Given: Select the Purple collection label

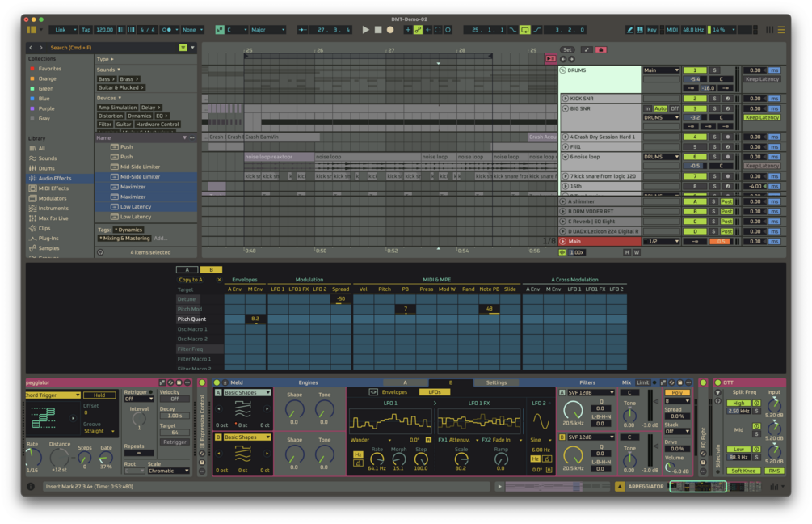Looking at the screenshot, I should coord(46,108).
